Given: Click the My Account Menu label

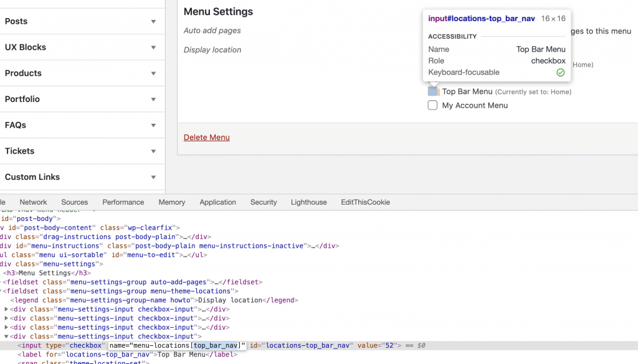Looking at the screenshot, I should coord(475,105).
